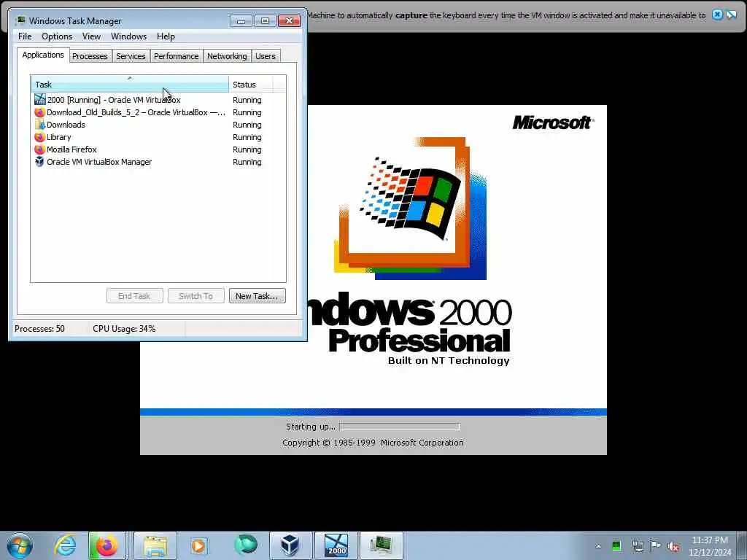The height and width of the screenshot is (560, 747).
Task: Click the Downloads folder task icon
Action: [x=39, y=125]
